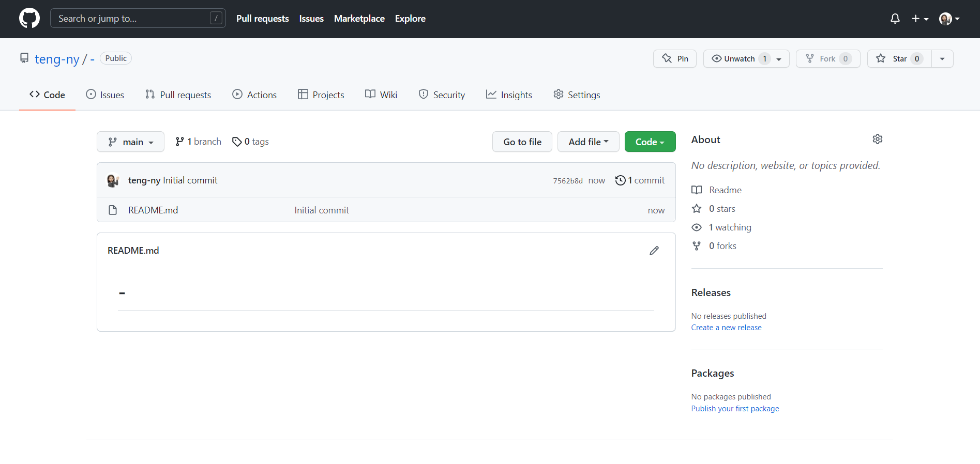
Task: Open the Wiki tab
Action: [381, 95]
